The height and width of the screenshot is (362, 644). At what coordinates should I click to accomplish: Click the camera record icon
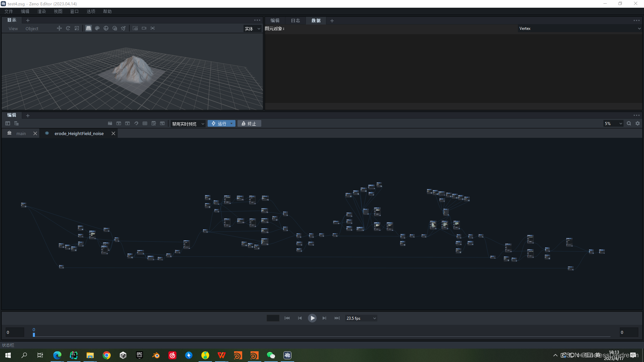point(144,28)
